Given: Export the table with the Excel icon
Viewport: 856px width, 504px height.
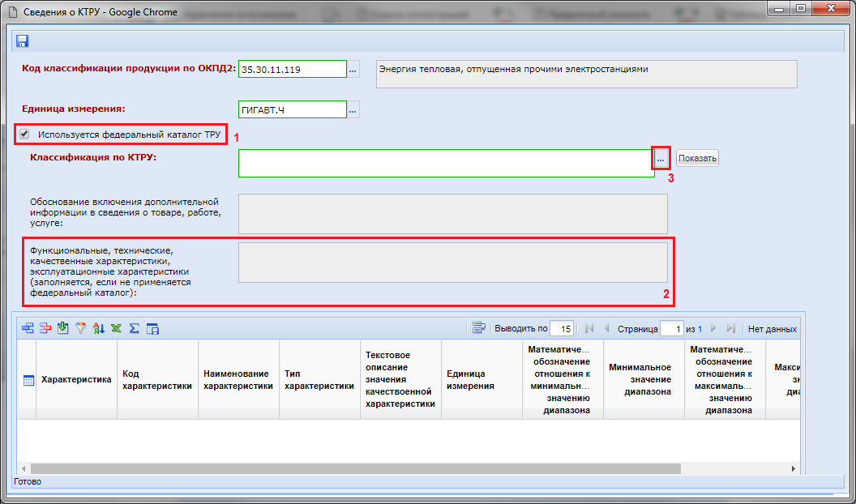Looking at the screenshot, I should [116, 328].
